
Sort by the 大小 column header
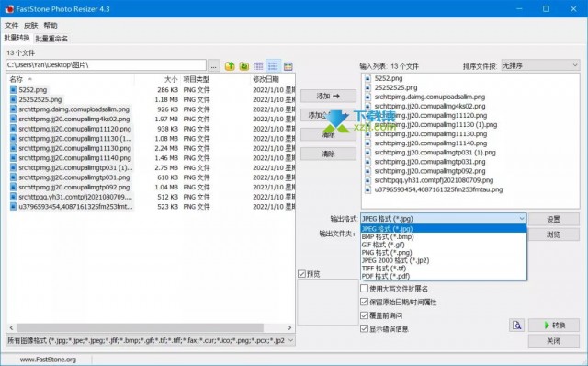[x=157, y=79]
